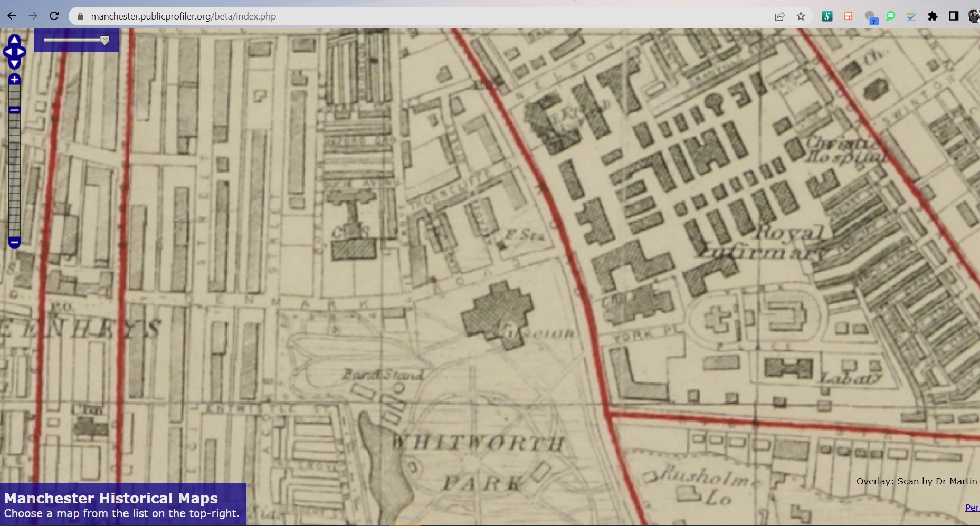Screen dimensions: 980x526
Task: Click the Rusholme label on map
Action: pos(710,478)
